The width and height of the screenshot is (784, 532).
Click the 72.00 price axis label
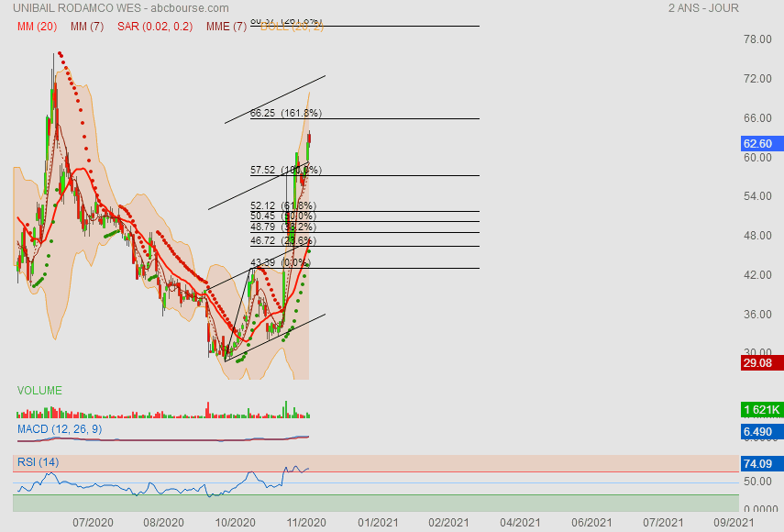757,79
